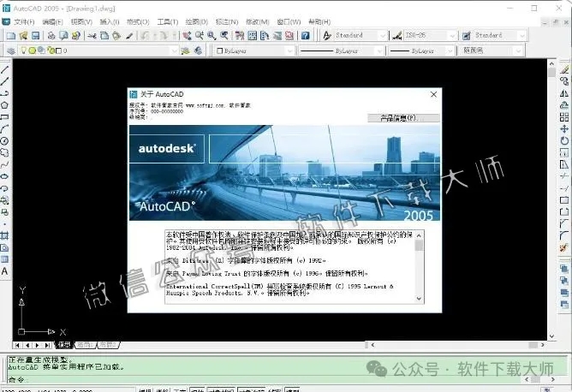Click the Zoom Previous icon
Image resolution: width=572 pixels, height=392 pixels.
coord(224,35)
